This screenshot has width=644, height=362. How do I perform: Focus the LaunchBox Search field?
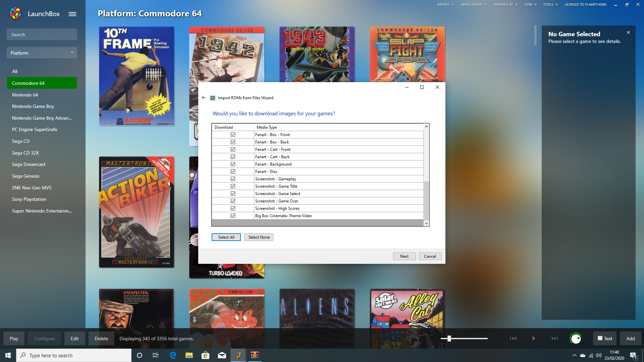coord(42,35)
